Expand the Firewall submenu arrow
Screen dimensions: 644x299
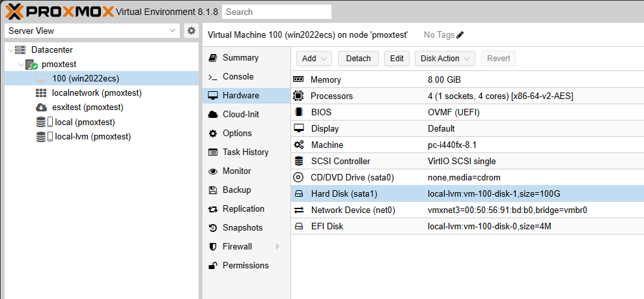(x=278, y=247)
